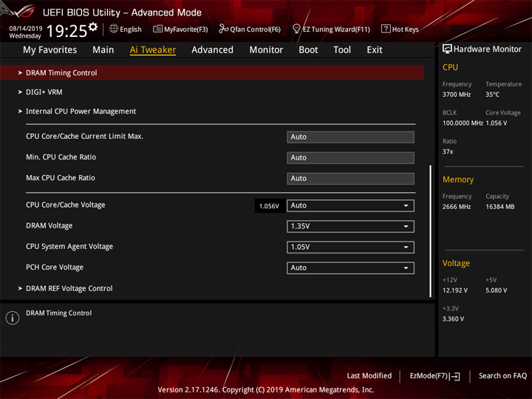Image resolution: width=532 pixels, height=399 pixels.
Task: Switch to the Tool tab
Action: pyautogui.click(x=342, y=50)
